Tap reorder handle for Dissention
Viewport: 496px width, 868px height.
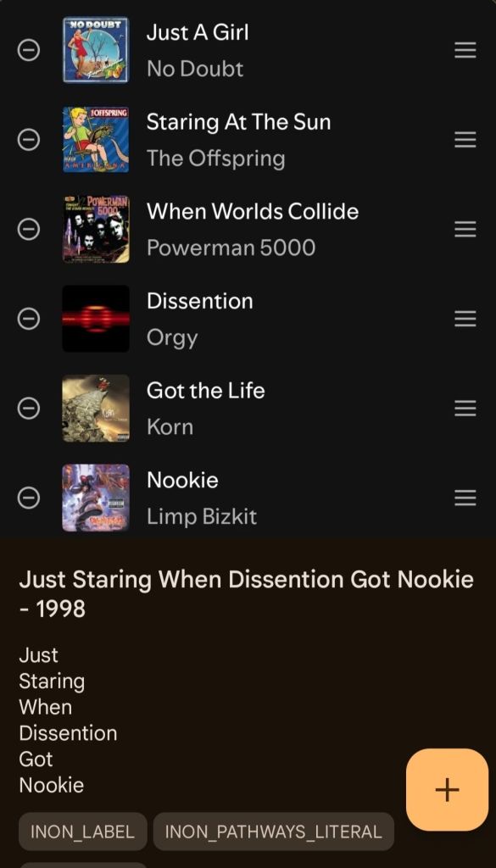[x=465, y=319]
